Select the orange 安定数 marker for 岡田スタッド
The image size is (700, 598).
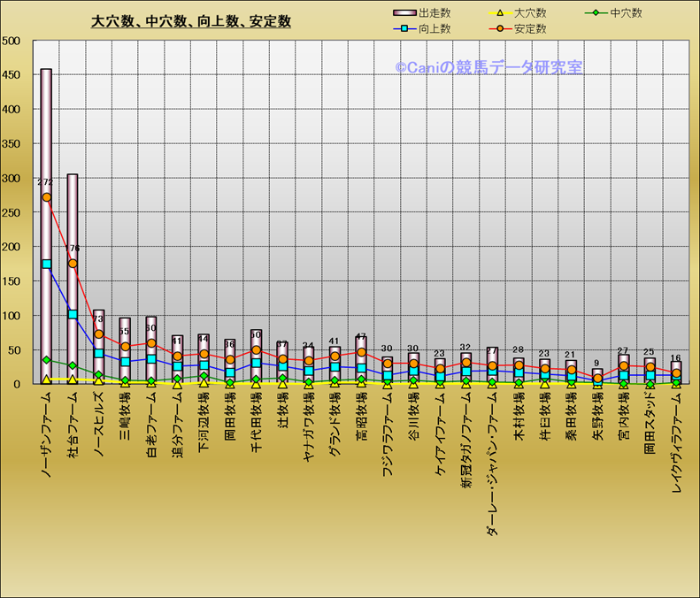tap(650, 367)
